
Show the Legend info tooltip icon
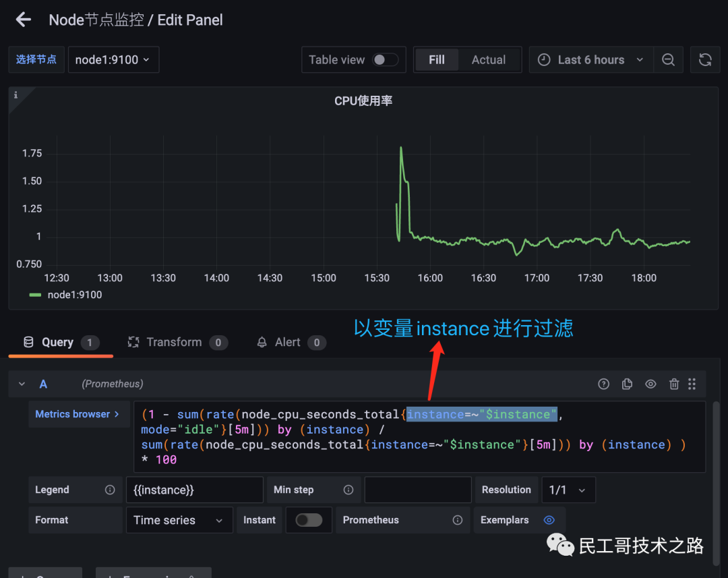(x=110, y=490)
